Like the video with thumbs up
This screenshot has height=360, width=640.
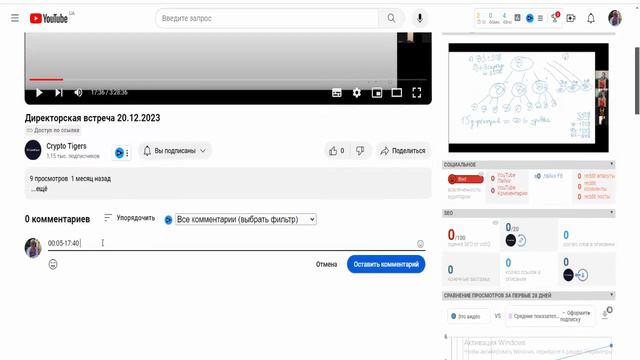(337, 151)
